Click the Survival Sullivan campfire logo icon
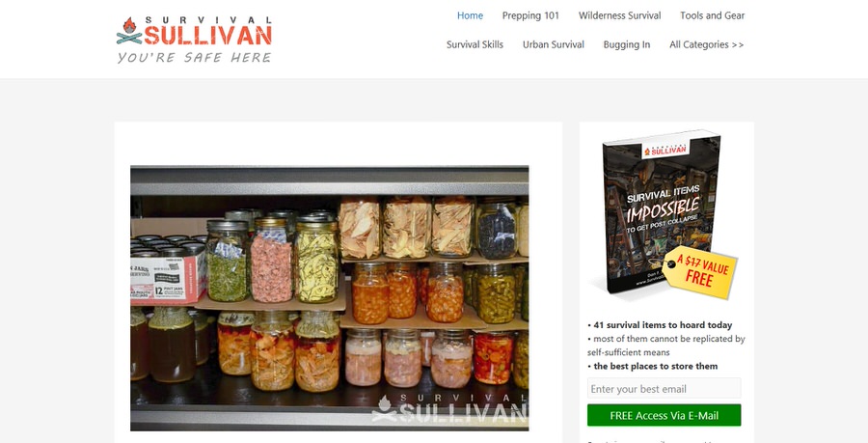The height and width of the screenshot is (443, 868). 129,31
